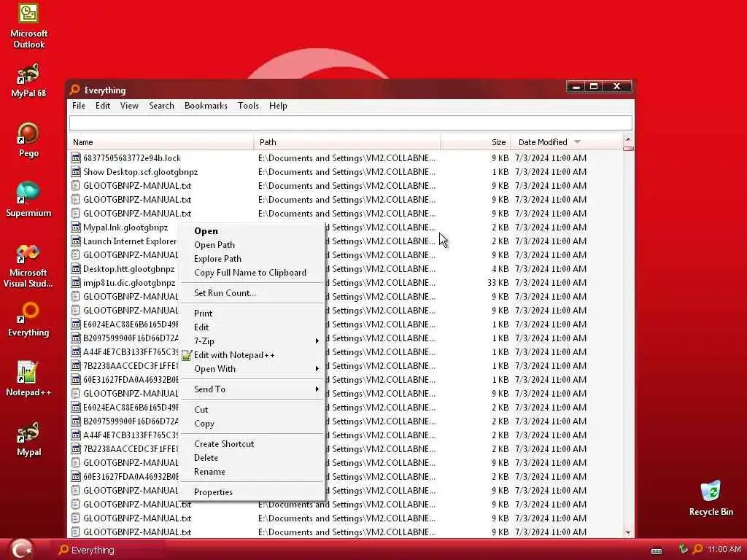The width and height of the screenshot is (747, 560).
Task: Choose Edit with Notepad++
Action: [252, 355]
